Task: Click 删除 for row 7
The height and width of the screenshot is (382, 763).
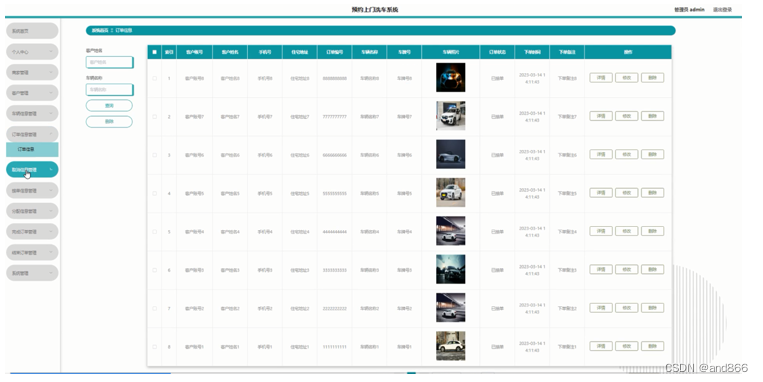Action: (653, 308)
